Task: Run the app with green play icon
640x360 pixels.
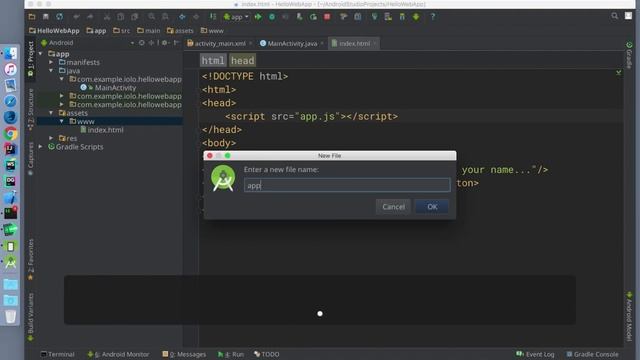Action: click(x=258, y=17)
